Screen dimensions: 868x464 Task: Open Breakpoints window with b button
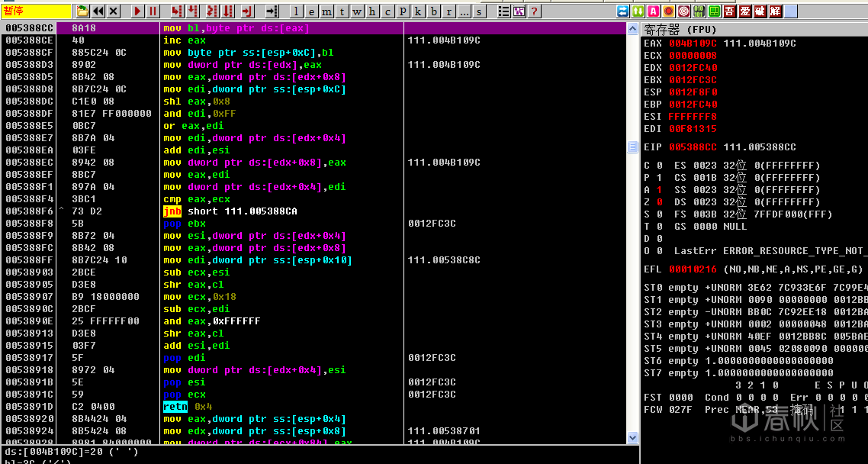tap(433, 11)
